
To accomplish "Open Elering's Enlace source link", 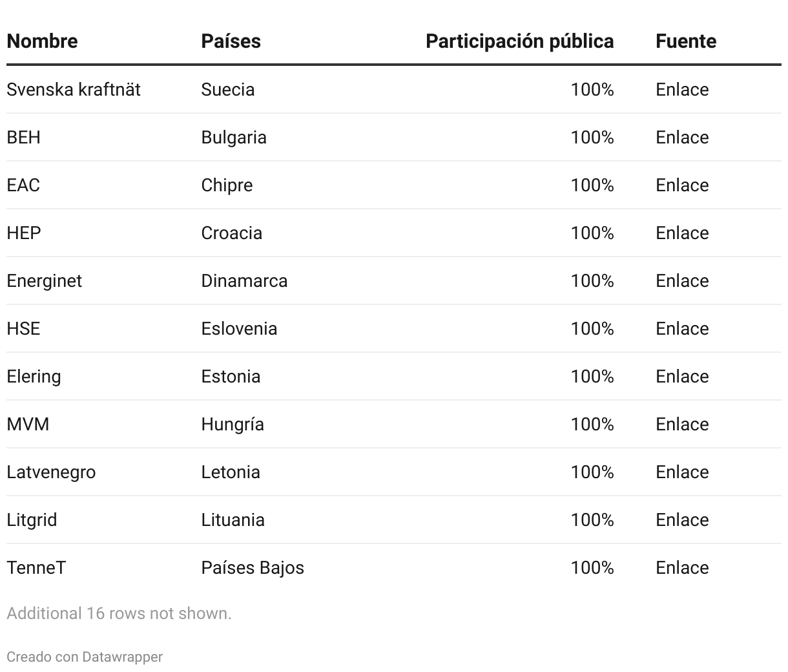I will (681, 376).
